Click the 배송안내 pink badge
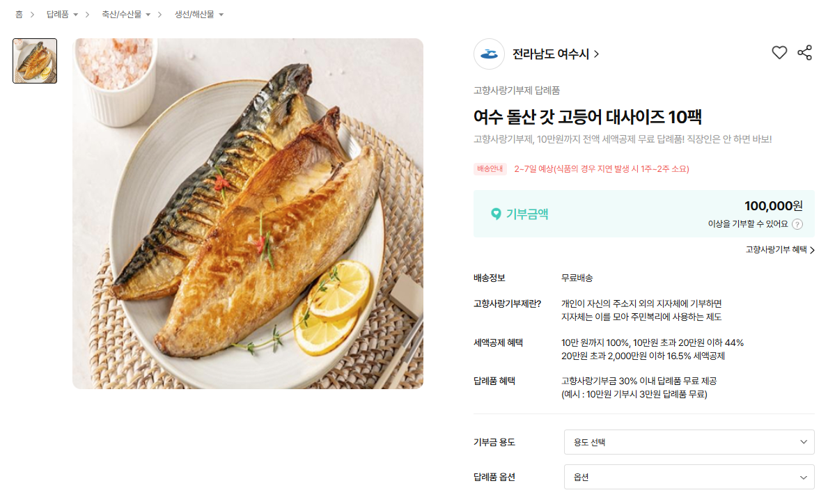 click(490, 169)
